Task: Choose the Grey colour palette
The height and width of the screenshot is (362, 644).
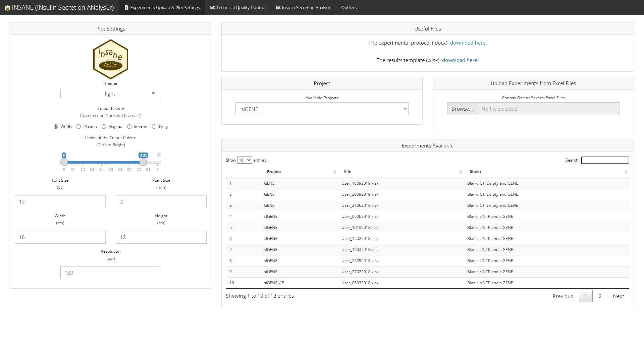Action: pyautogui.click(x=154, y=127)
